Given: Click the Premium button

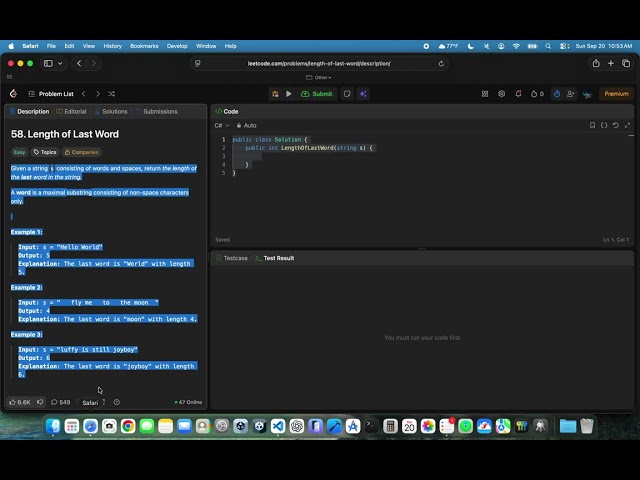Looking at the screenshot, I should (x=616, y=94).
